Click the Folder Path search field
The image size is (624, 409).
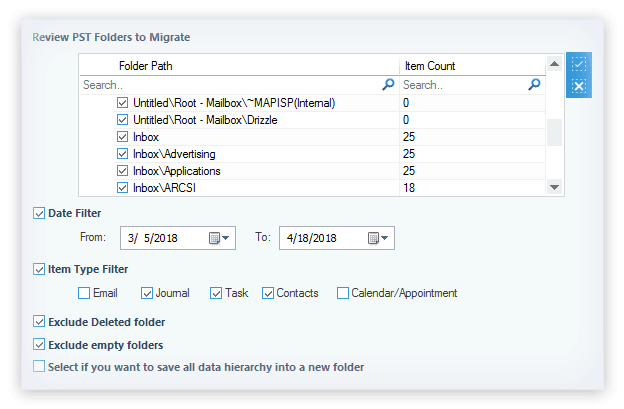(x=230, y=86)
